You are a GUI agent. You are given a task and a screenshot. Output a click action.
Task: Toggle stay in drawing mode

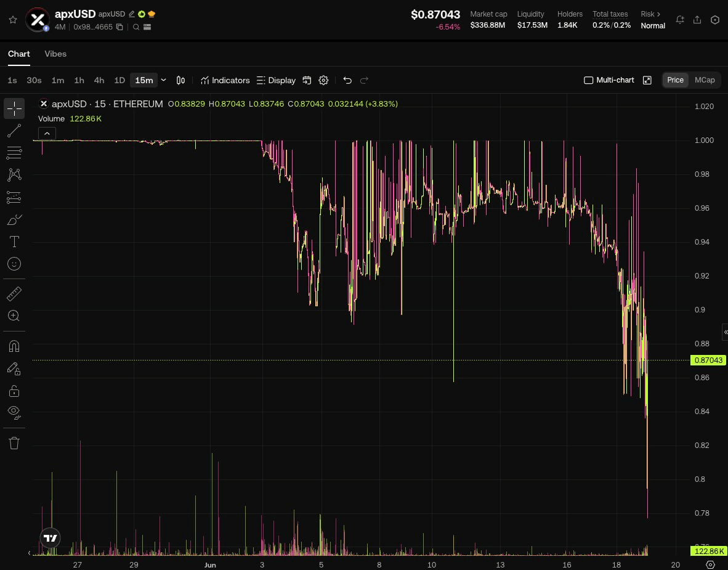tap(14, 369)
